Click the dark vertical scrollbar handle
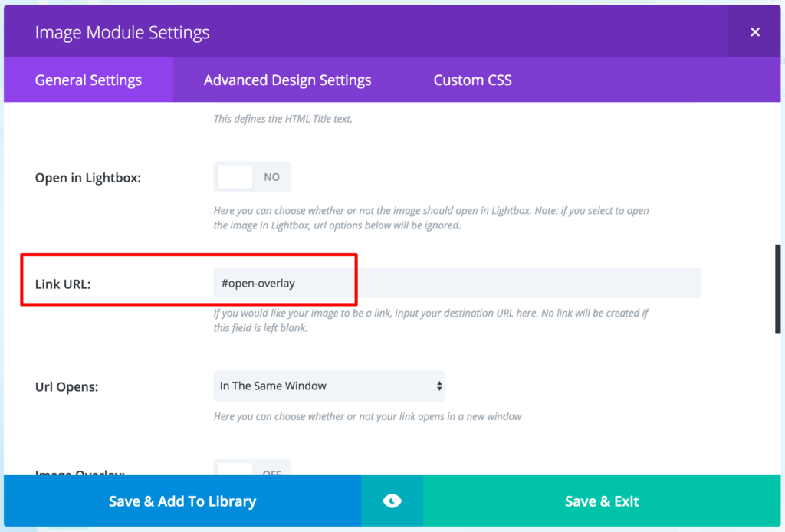The image size is (785, 532). click(778, 288)
